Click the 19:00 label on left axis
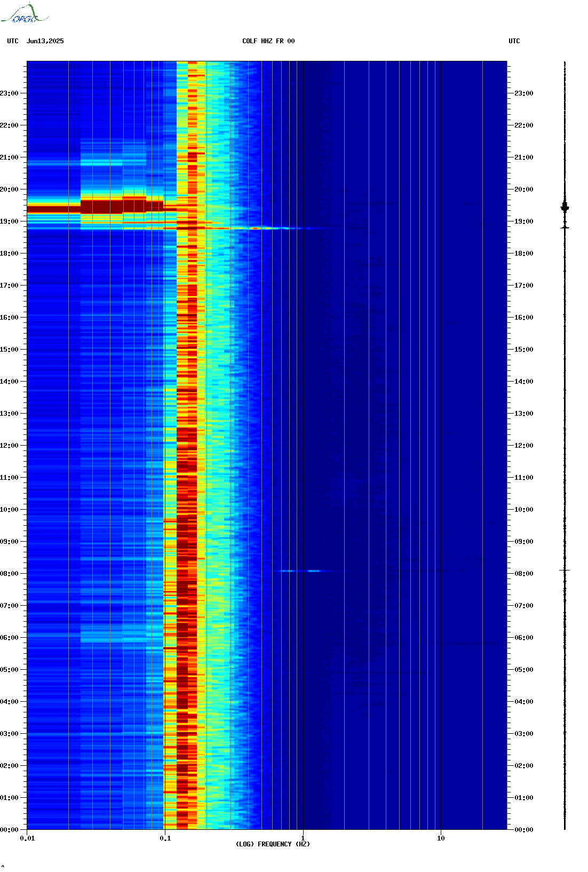The height and width of the screenshot is (872, 588). [x=9, y=221]
